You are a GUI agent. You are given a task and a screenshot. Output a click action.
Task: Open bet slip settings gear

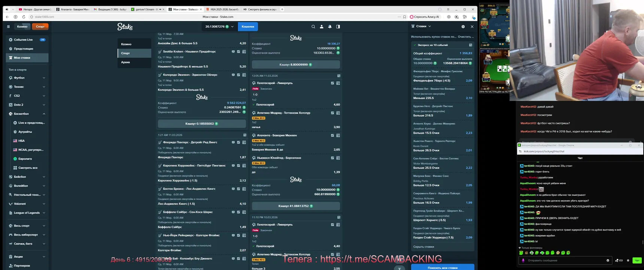tap(463, 27)
